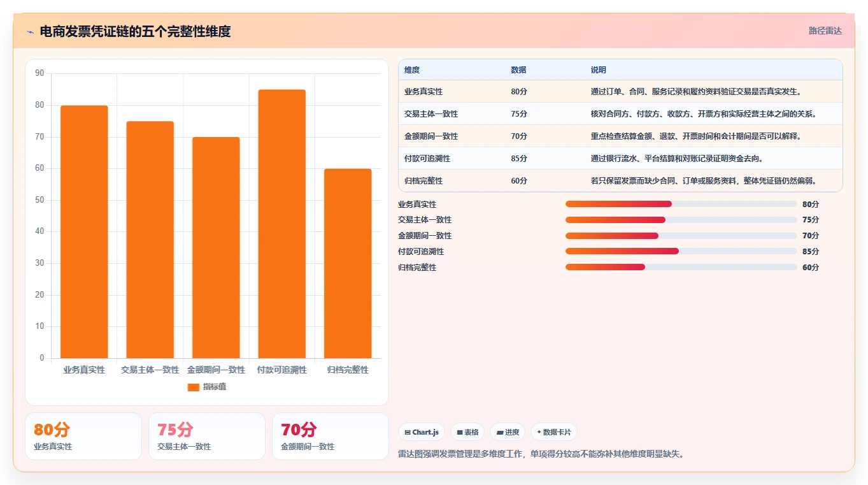The height and width of the screenshot is (485, 868).
Task: Click the 60分 value in the table
Action: click(519, 181)
